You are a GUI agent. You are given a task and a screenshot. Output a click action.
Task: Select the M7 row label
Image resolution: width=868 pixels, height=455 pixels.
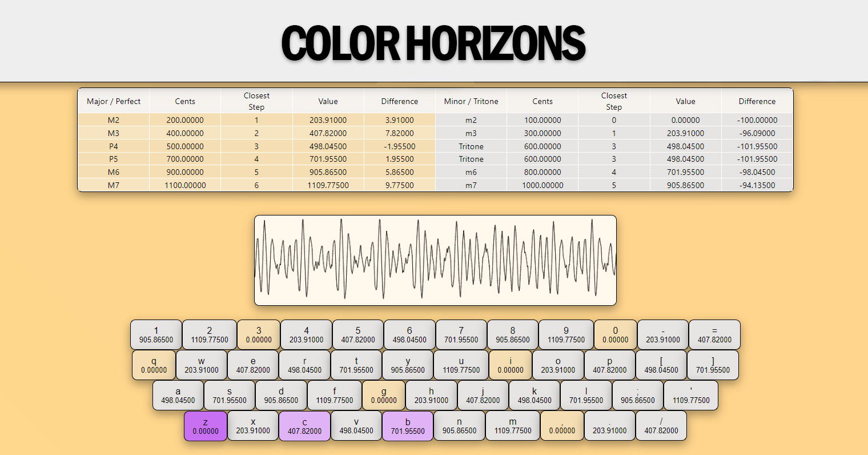pyautogui.click(x=114, y=185)
